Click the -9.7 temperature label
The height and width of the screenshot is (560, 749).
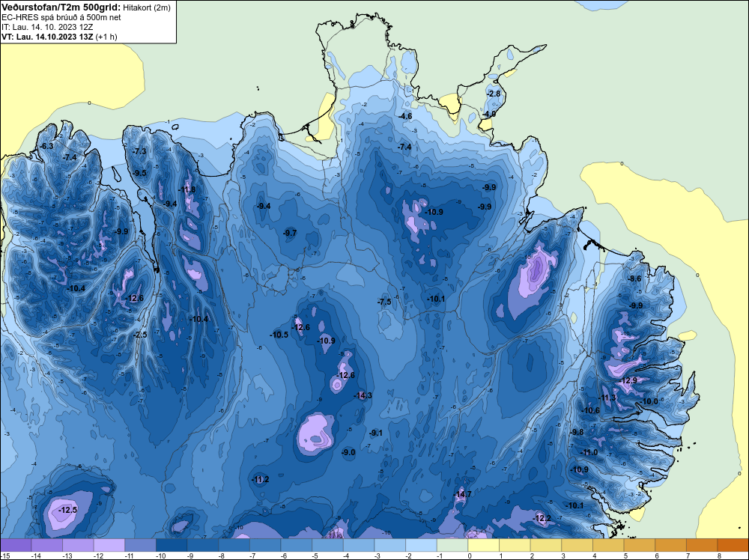290,233
